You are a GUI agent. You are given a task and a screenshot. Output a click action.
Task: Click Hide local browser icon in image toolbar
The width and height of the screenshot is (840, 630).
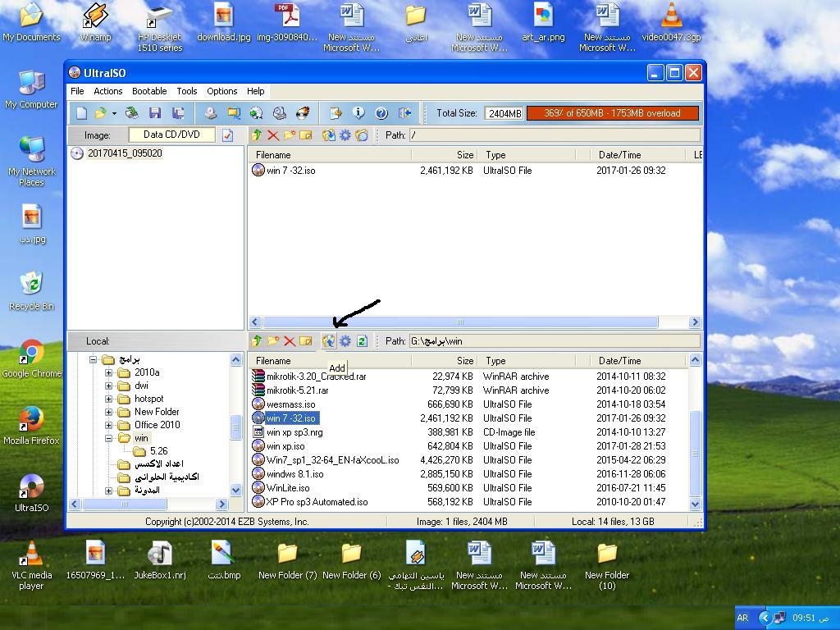[362, 135]
